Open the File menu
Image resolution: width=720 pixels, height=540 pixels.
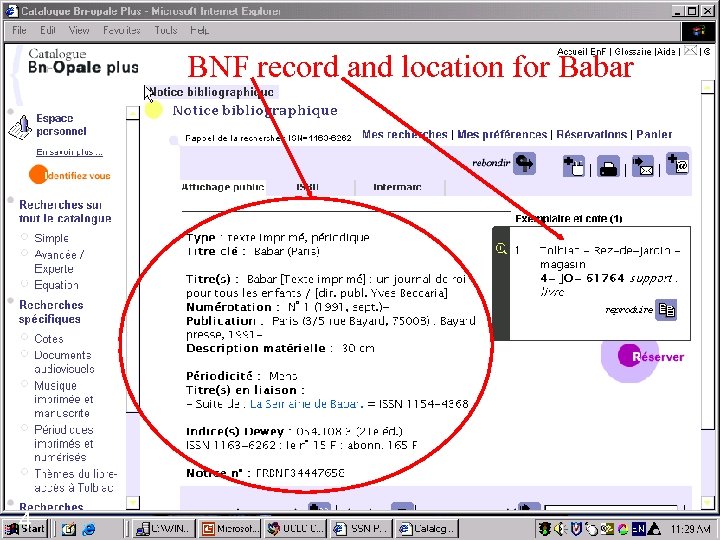[x=19, y=30]
